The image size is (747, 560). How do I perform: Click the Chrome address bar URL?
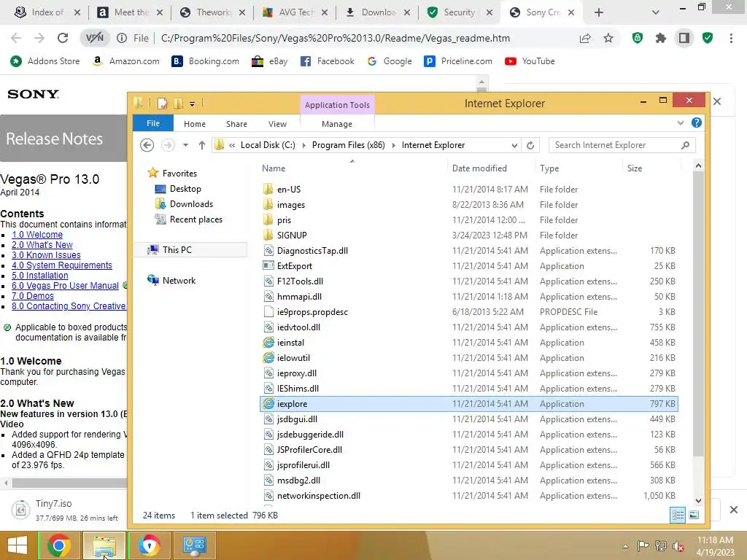(336, 38)
